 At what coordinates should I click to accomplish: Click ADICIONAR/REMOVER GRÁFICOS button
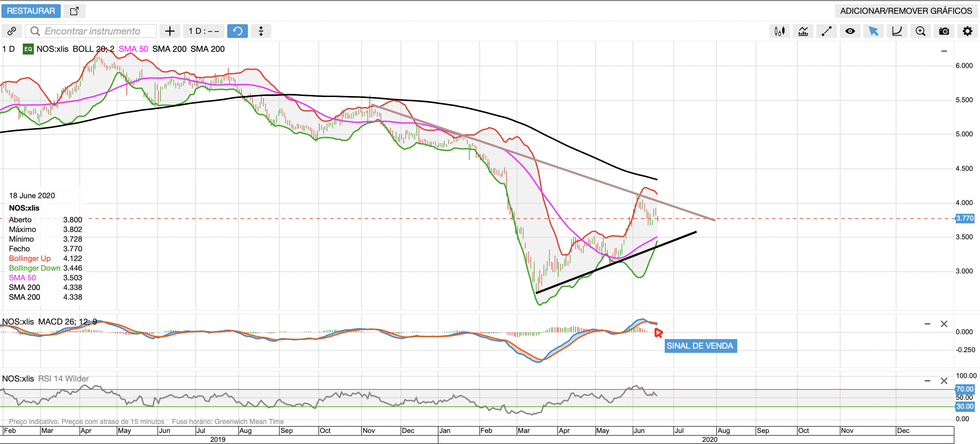[x=906, y=11]
